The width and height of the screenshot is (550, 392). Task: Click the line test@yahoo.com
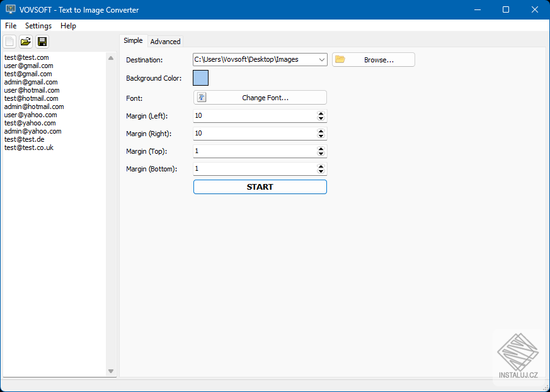click(x=30, y=123)
